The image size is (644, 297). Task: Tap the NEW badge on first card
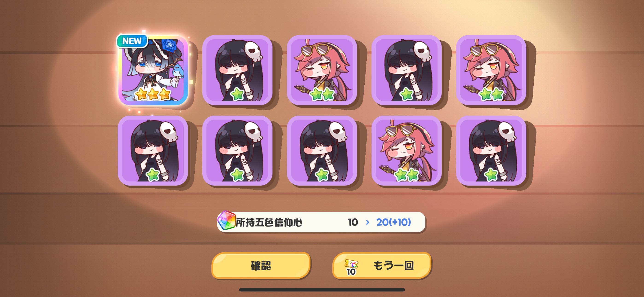click(x=132, y=41)
